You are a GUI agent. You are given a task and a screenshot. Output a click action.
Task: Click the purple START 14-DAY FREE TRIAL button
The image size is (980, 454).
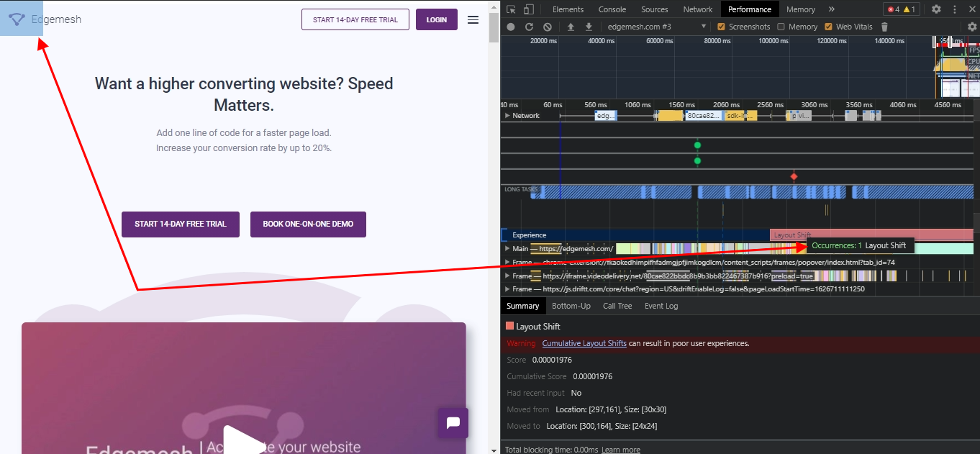click(181, 224)
